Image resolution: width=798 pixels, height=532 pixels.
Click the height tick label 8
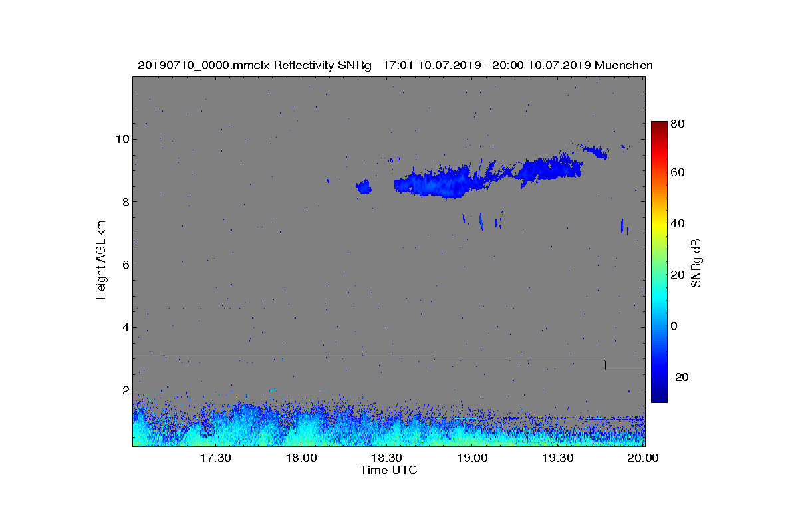point(124,201)
